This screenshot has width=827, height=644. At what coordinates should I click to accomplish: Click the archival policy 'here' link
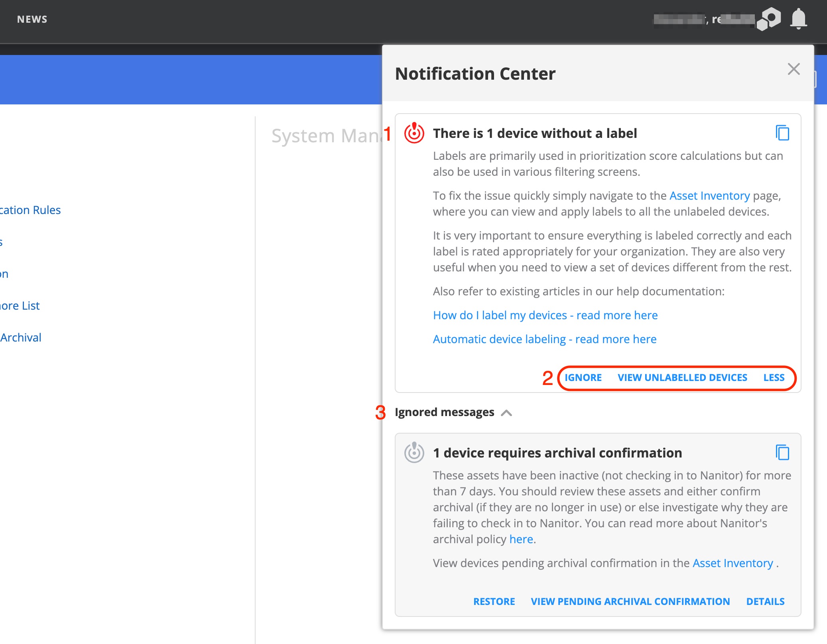click(521, 539)
